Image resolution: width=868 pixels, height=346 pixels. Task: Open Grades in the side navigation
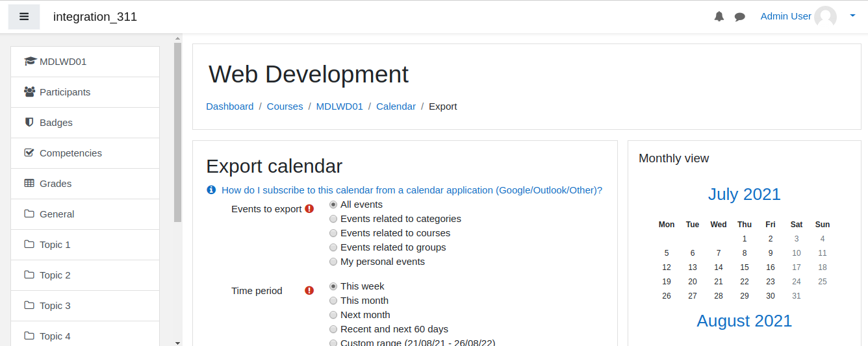[85, 184]
